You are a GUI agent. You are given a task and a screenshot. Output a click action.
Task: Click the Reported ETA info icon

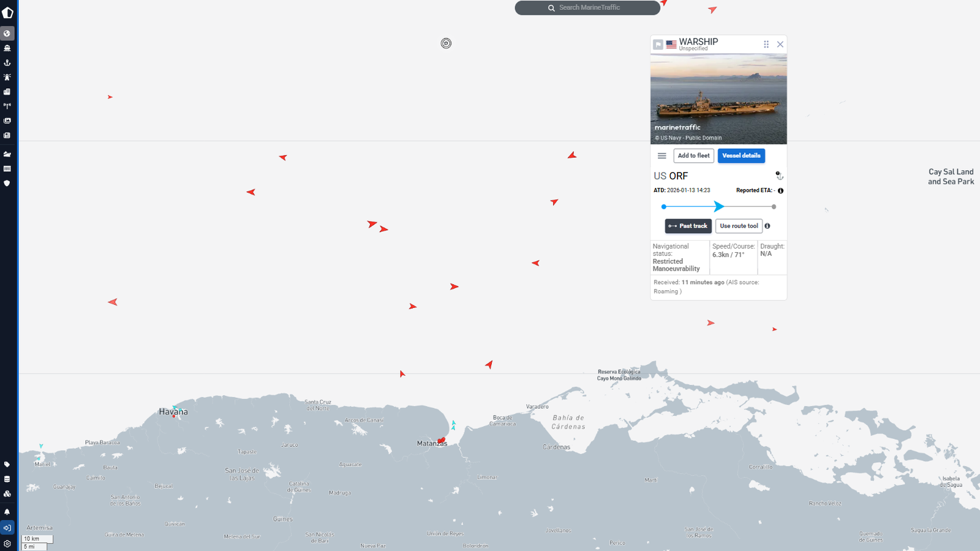(780, 191)
